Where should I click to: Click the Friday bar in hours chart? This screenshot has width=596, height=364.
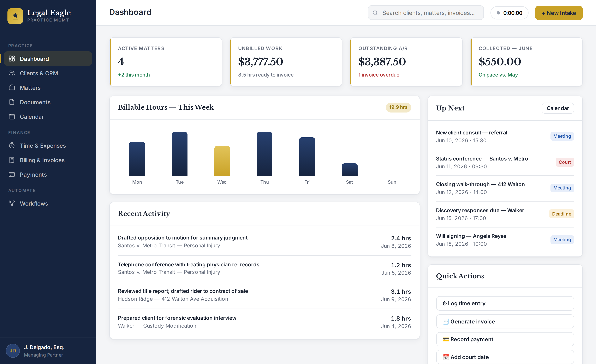[x=307, y=157]
